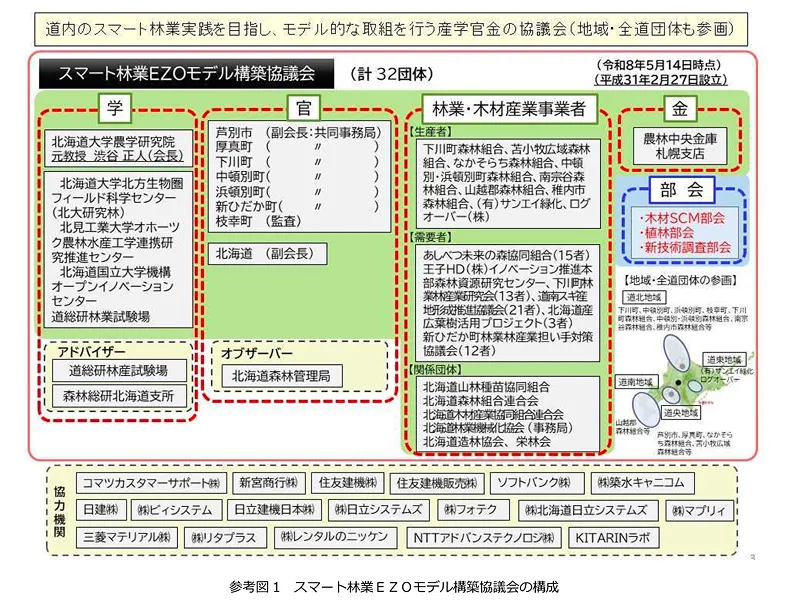
Task: Click the オブザーバー heading
Action: coord(256,353)
